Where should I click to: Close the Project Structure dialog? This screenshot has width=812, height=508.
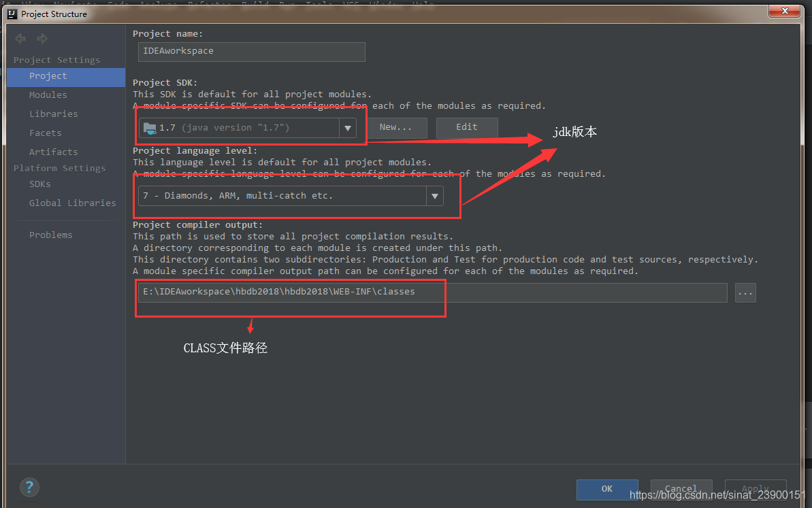785,11
